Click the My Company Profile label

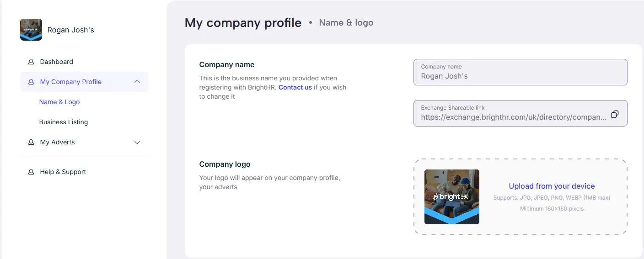(71, 82)
